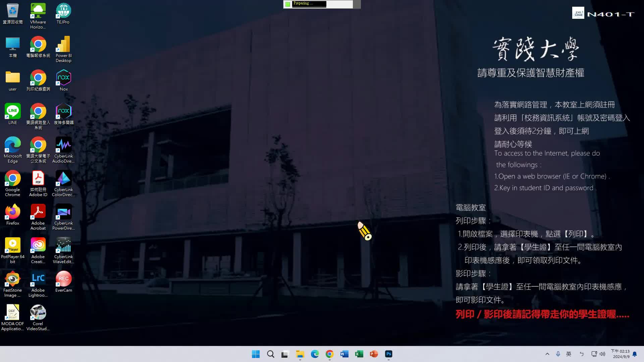Screen dimensions: 644x362
Task: Open the CyberLink AudioDirector shortcut
Action: coord(63,145)
